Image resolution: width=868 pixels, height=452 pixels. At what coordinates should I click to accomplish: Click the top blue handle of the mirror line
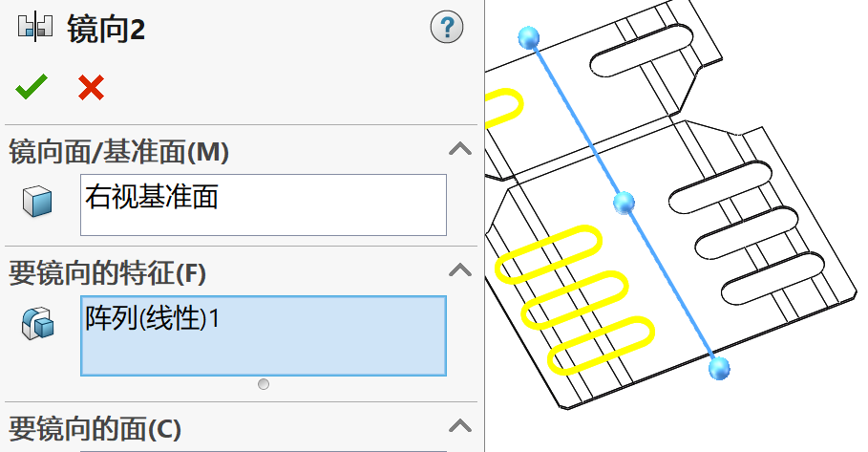(x=528, y=37)
